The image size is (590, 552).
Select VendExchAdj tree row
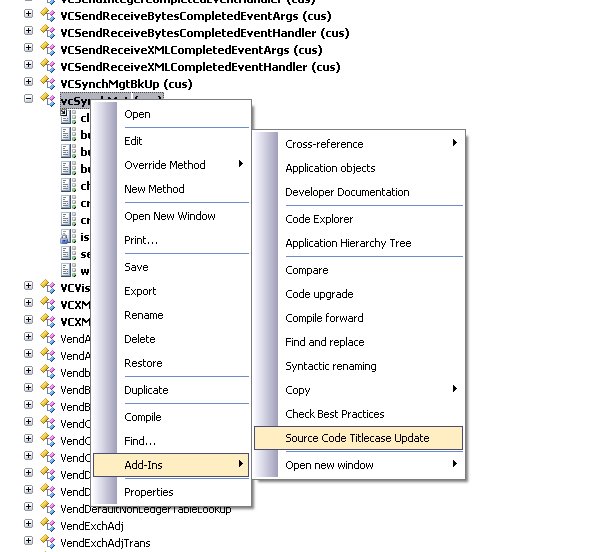92,526
